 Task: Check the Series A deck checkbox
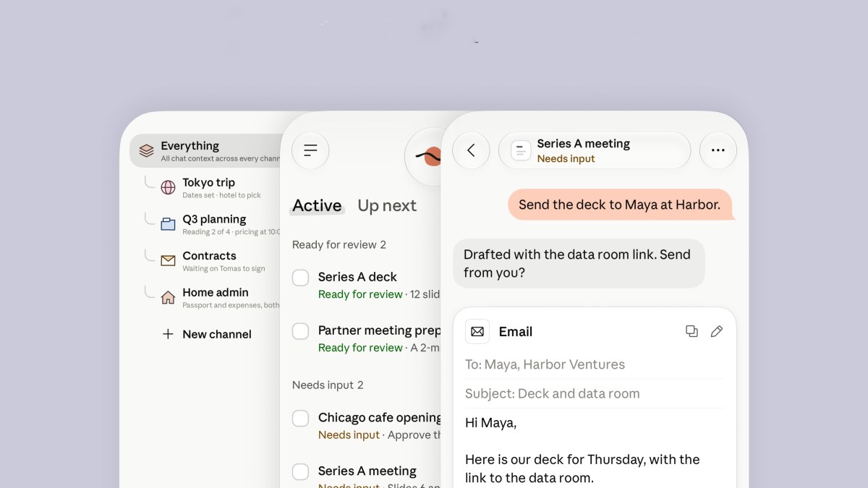click(300, 278)
